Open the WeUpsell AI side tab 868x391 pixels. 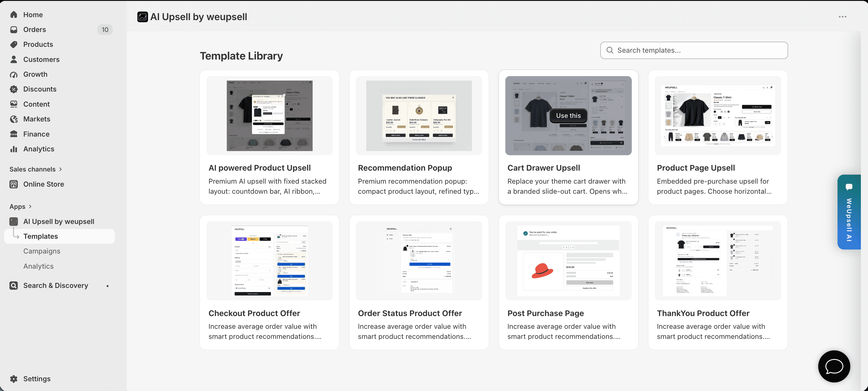click(848, 212)
